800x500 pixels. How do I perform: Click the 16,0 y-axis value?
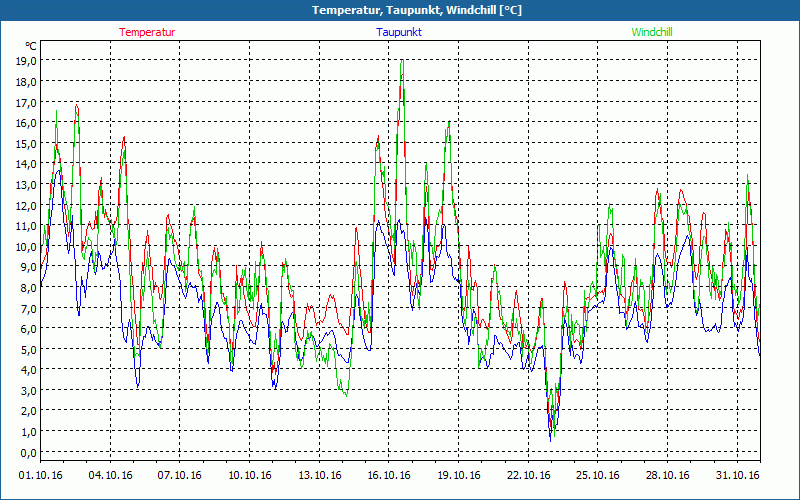26,122
